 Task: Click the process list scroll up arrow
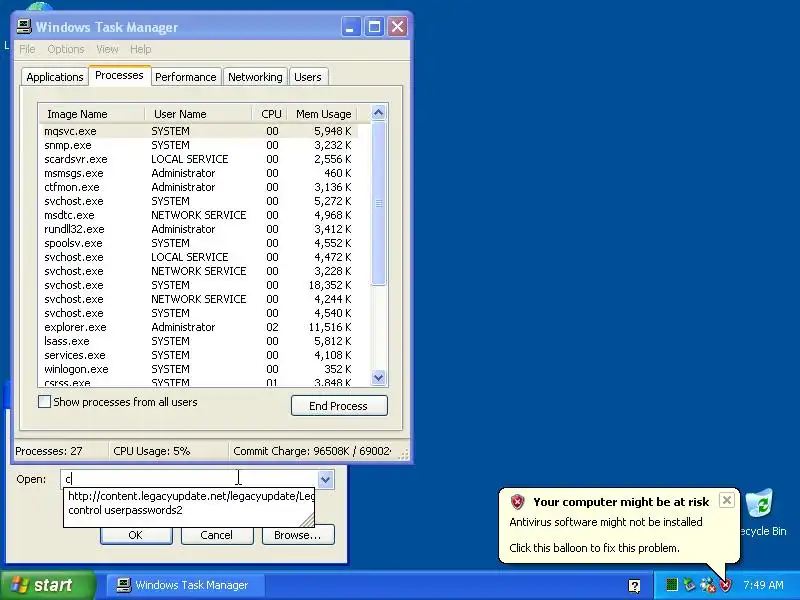click(x=378, y=113)
